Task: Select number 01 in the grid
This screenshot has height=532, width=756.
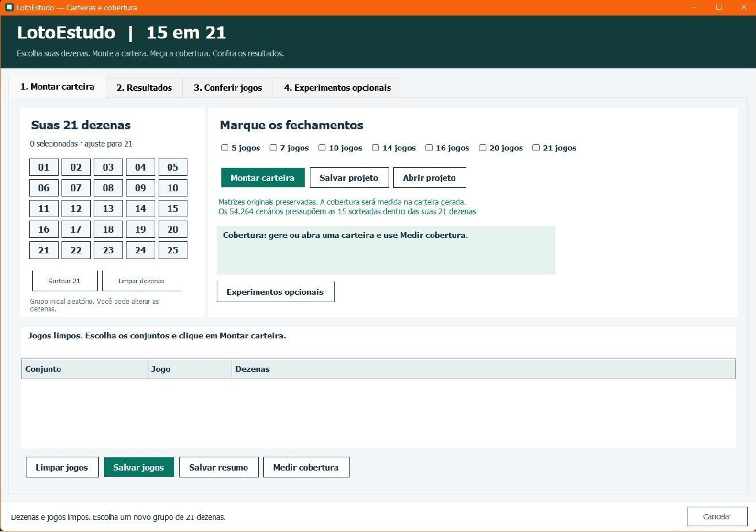Action: 44,167
